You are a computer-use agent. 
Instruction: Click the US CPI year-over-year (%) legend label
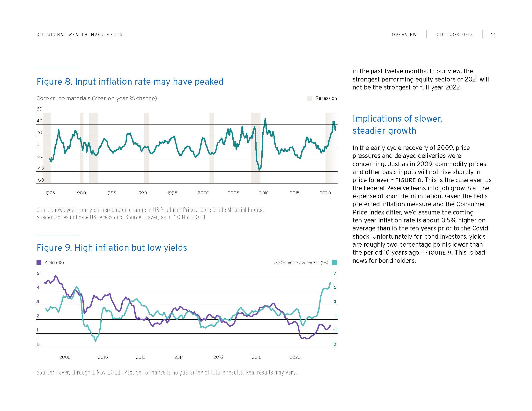coord(300,263)
